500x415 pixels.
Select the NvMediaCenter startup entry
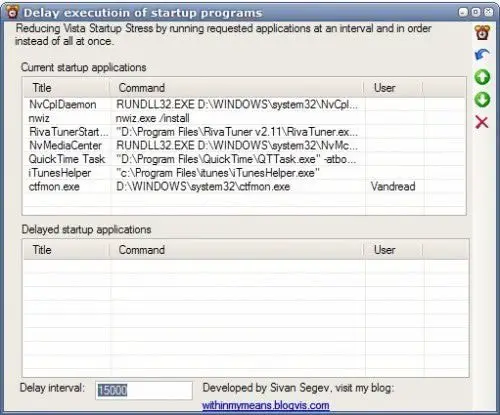(x=245, y=145)
